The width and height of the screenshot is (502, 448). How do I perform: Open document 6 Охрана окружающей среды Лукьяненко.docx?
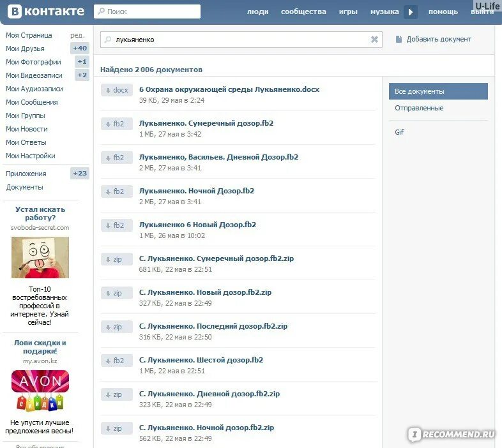tap(229, 89)
